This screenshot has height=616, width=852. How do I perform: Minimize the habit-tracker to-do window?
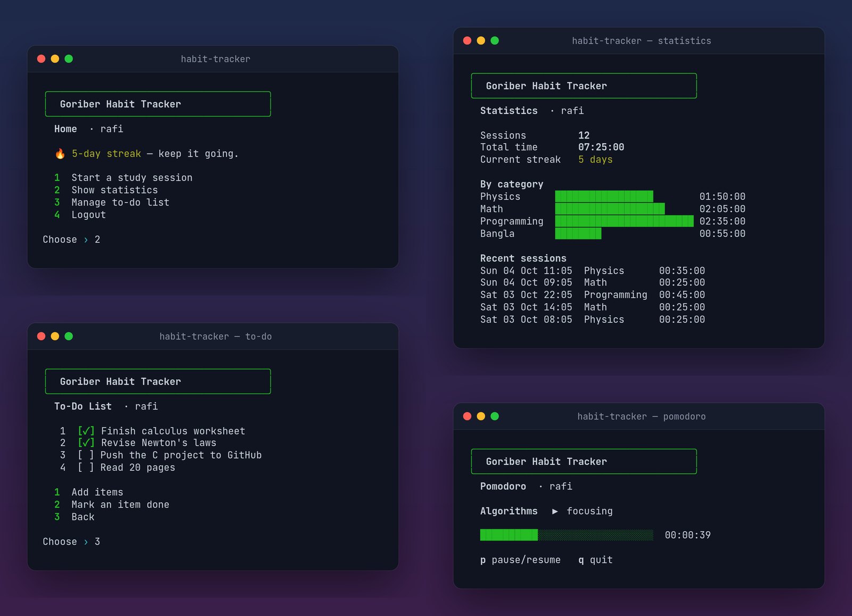point(55,336)
